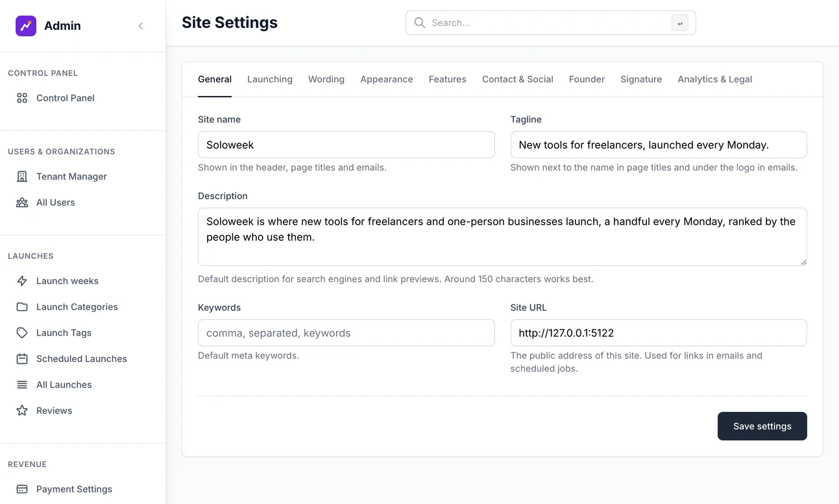Open the Contact & Social tab
The image size is (839, 504).
click(518, 79)
